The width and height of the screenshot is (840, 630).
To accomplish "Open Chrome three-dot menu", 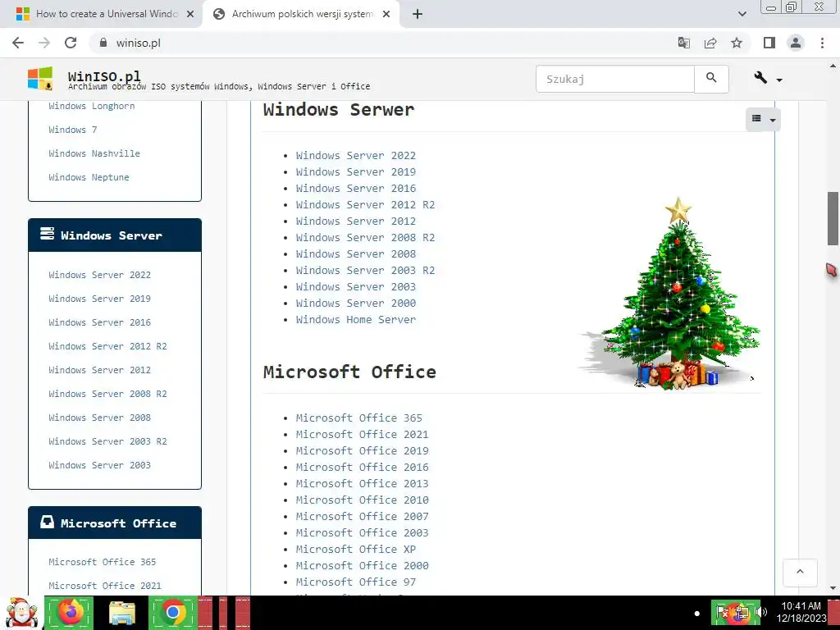I will click(x=822, y=43).
